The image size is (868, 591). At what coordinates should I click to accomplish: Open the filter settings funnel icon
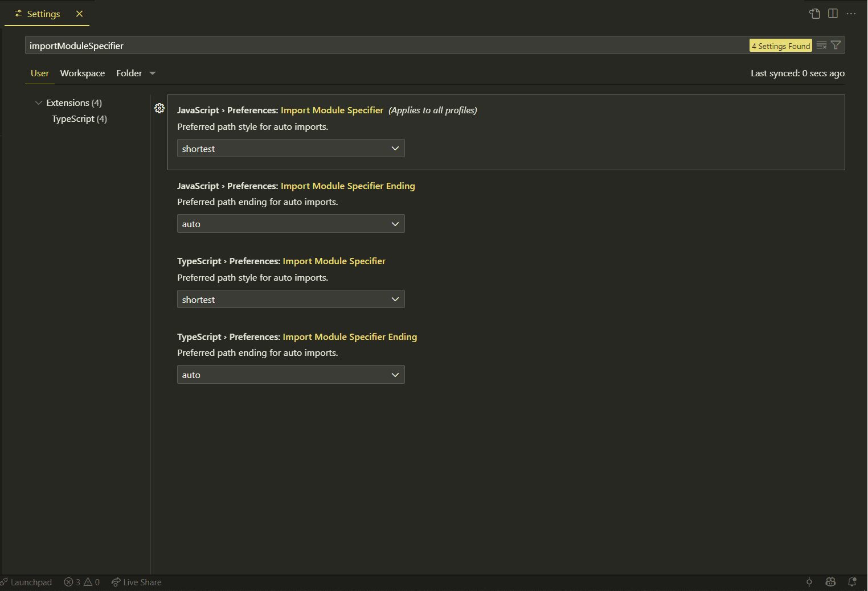coord(836,46)
